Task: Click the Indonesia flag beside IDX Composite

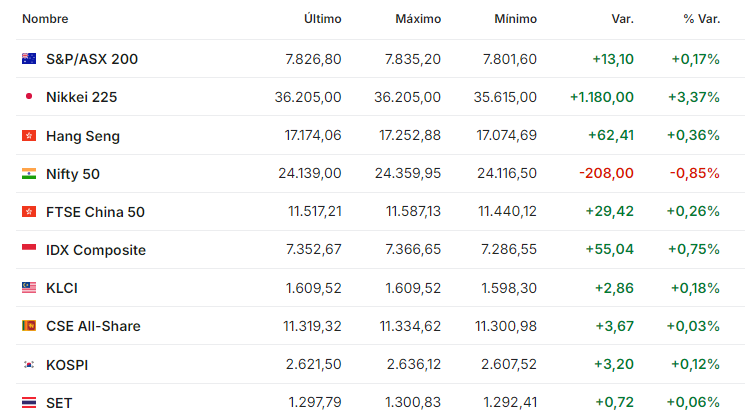Action: coord(29,249)
